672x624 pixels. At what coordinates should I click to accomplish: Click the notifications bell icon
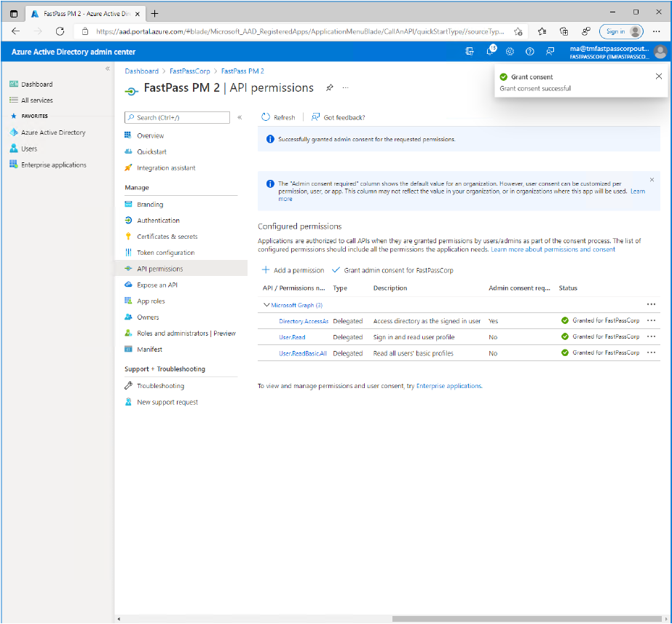tap(490, 52)
